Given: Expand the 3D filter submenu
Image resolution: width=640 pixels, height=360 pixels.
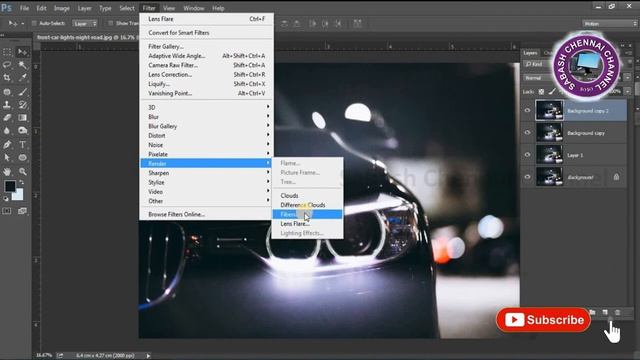Looking at the screenshot, I should click(207, 107).
